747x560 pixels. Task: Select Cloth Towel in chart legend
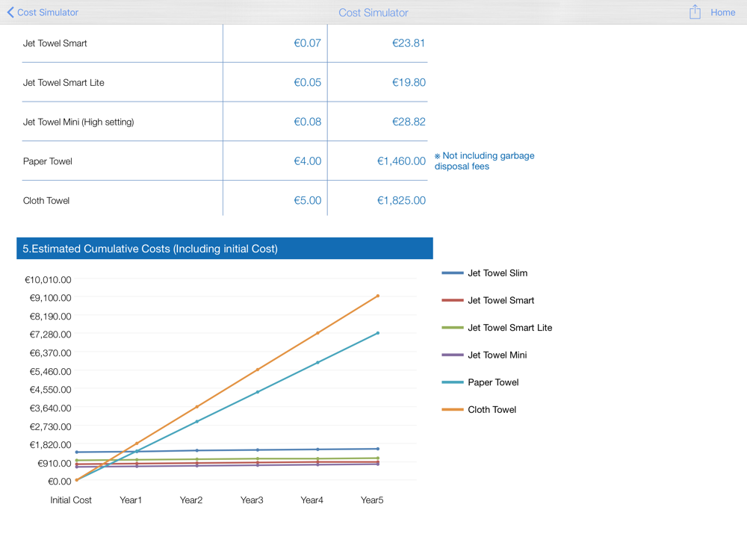pyautogui.click(x=492, y=409)
